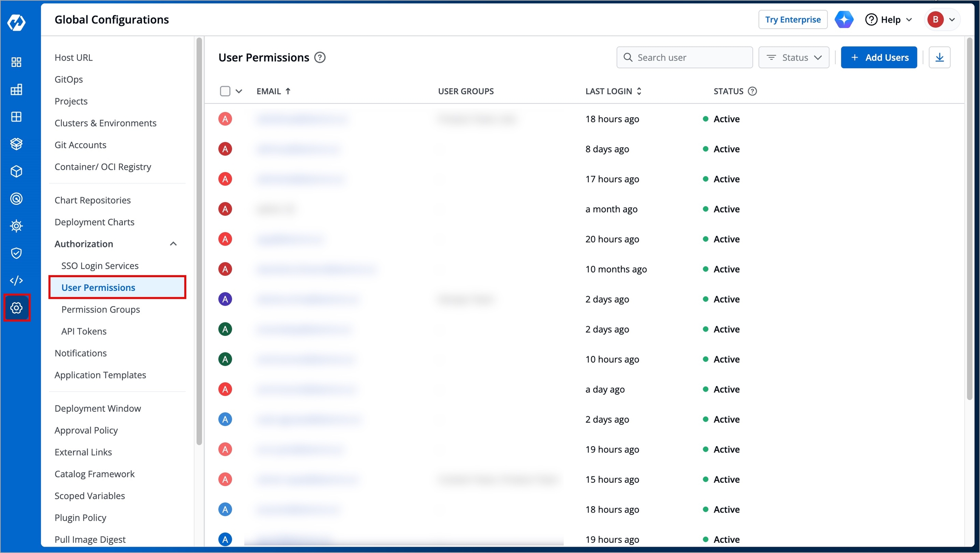Screen dimensions: 980x553
Task: Click the Devtron logo icon
Action: (x=16, y=22)
